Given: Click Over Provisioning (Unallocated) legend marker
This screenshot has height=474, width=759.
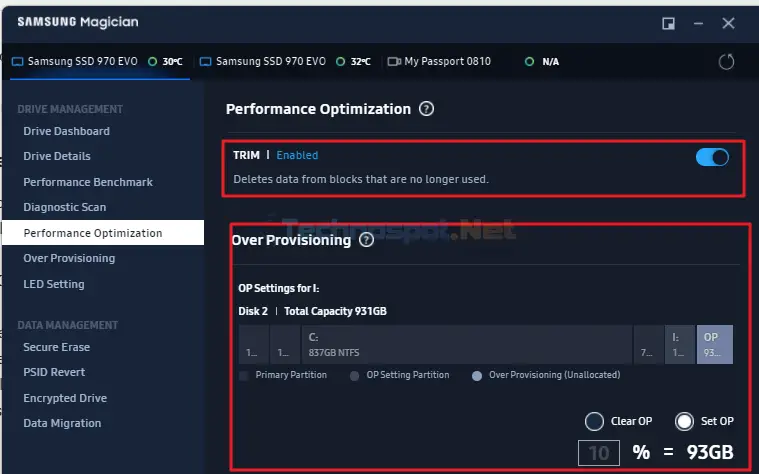Looking at the screenshot, I should click(x=477, y=376).
